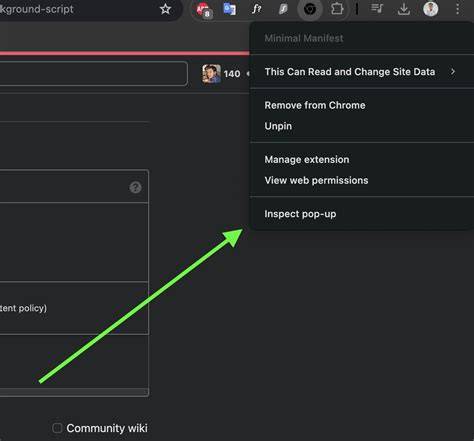Open the WhatFont f? extension icon
The height and width of the screenshot is (441, 474).
[256, 9]
